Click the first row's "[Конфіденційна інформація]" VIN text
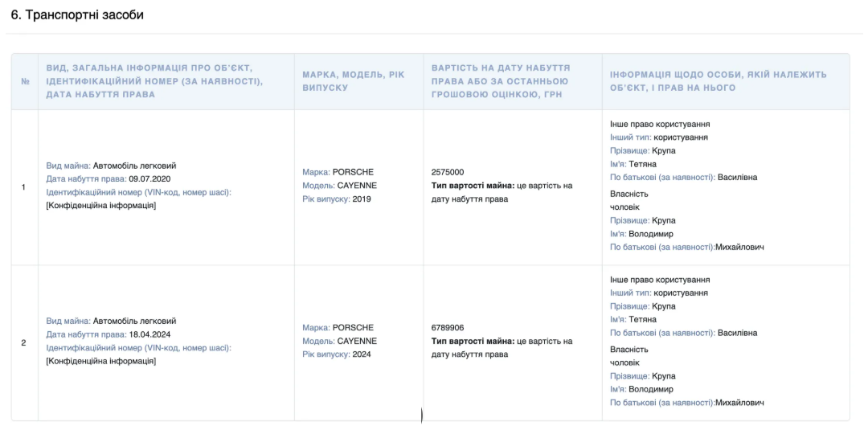 101,205
